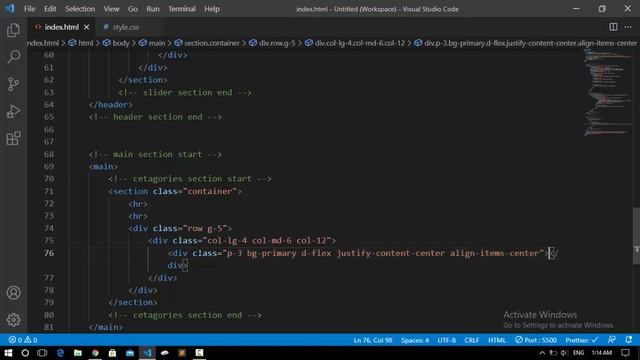Open the Run and Debug view

click(13, 111)
